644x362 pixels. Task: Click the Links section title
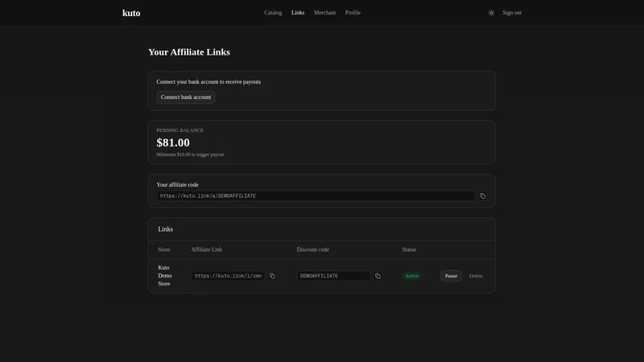(166, 229)
